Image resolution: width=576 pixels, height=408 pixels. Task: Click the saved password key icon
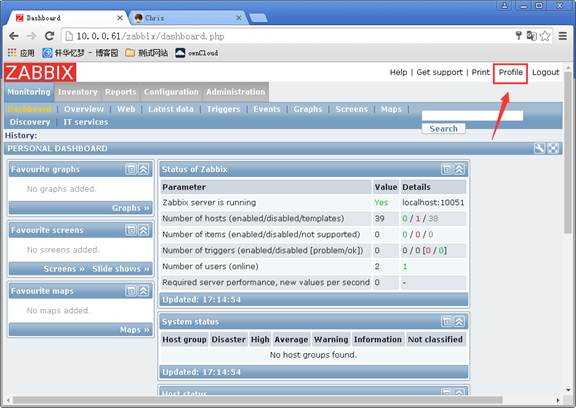tap(518, 36)
